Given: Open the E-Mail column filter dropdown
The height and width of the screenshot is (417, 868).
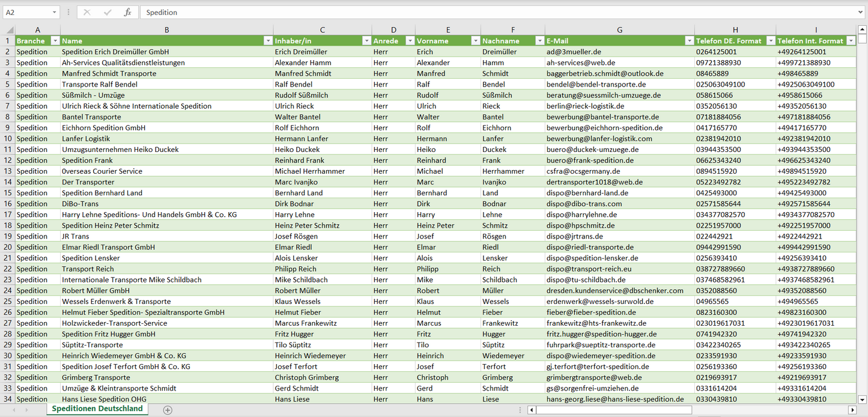Looking at the screenshot, I should pos(688,41).
